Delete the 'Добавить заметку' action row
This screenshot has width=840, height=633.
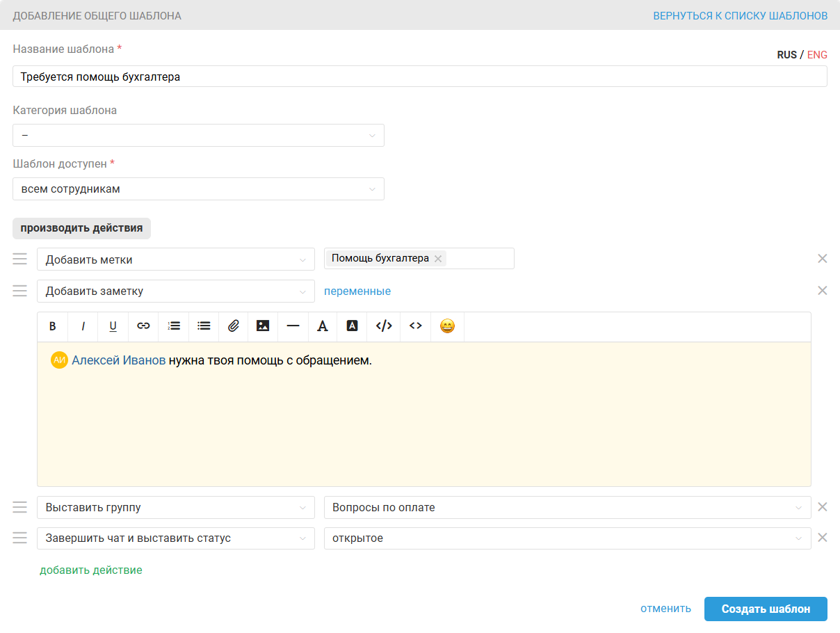click(x=822, y=291)
